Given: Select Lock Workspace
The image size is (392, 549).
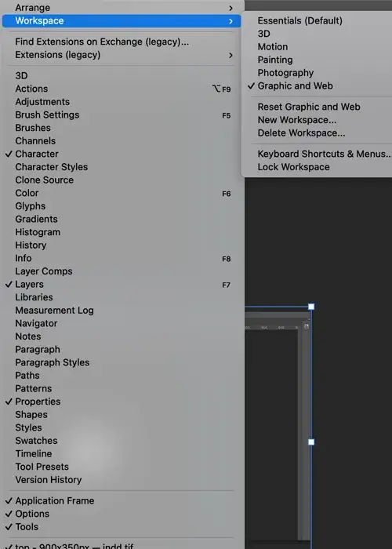Looking at the screenshot, I should pyautogui.click(x=293, y=167).
